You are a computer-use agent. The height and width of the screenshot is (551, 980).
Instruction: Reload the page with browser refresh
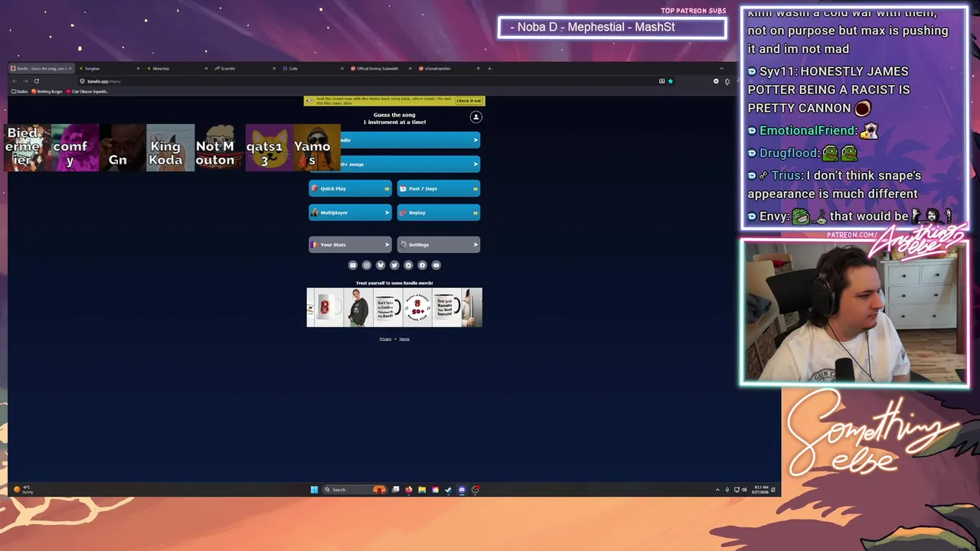(36, 81)
